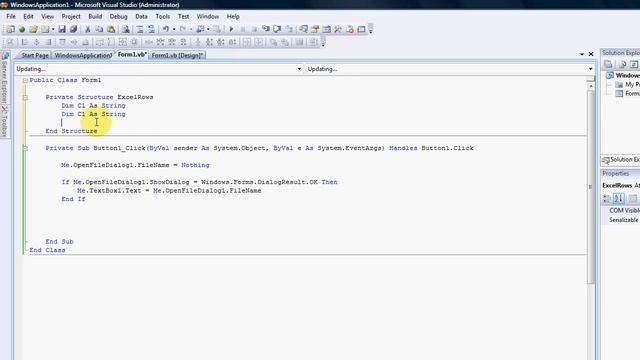Click the Copy icon
Screen dimensions: 640x360
click(99, 29)
